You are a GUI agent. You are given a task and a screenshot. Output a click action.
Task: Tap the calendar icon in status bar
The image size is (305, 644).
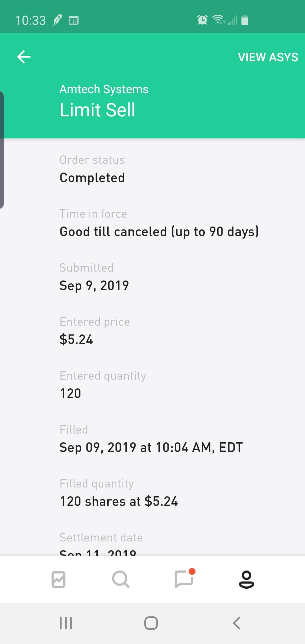tap(73, 20)
